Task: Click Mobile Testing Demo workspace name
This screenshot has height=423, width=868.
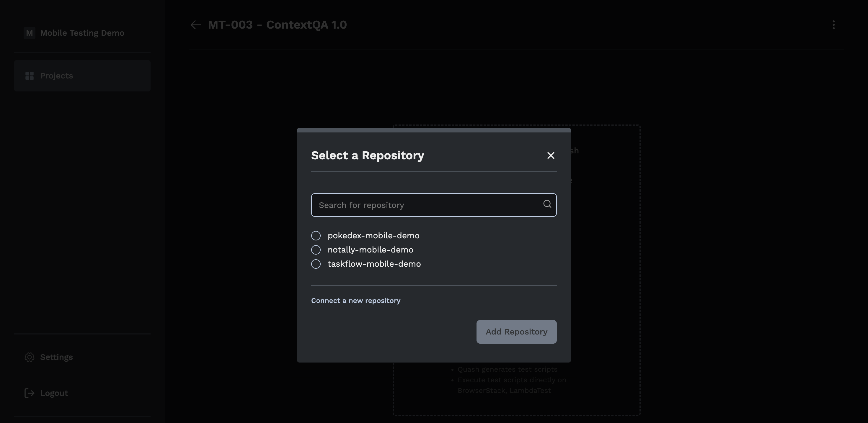Action: click(82, 33)
